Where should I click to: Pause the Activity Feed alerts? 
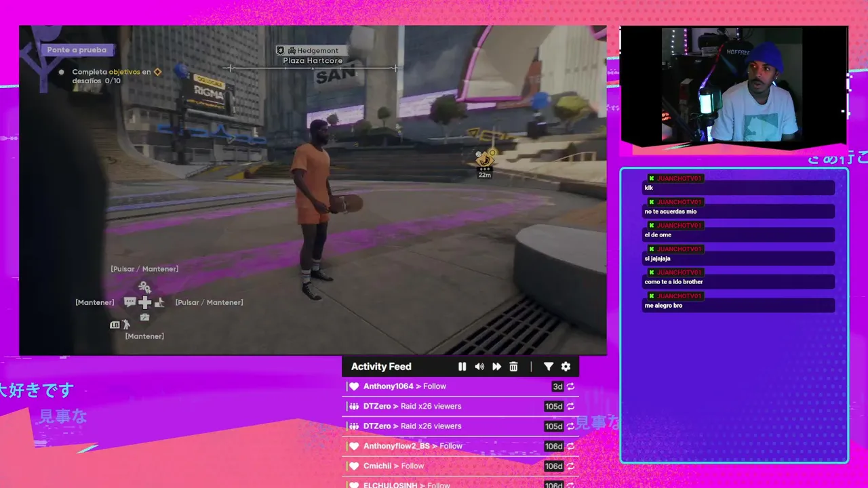tap(462, 367)
